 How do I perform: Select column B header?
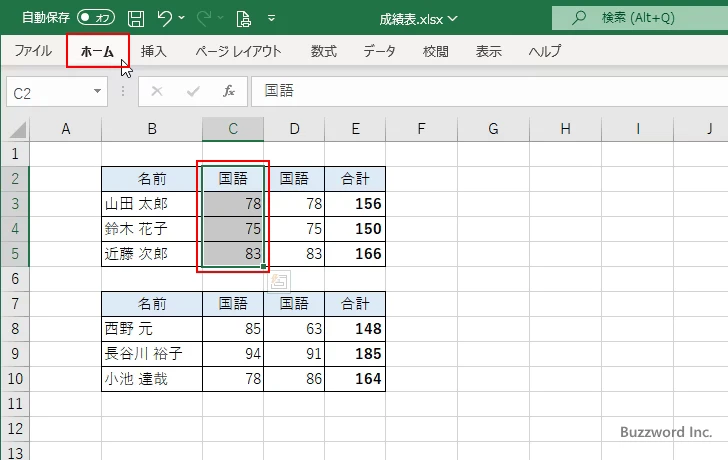(152, 129)
